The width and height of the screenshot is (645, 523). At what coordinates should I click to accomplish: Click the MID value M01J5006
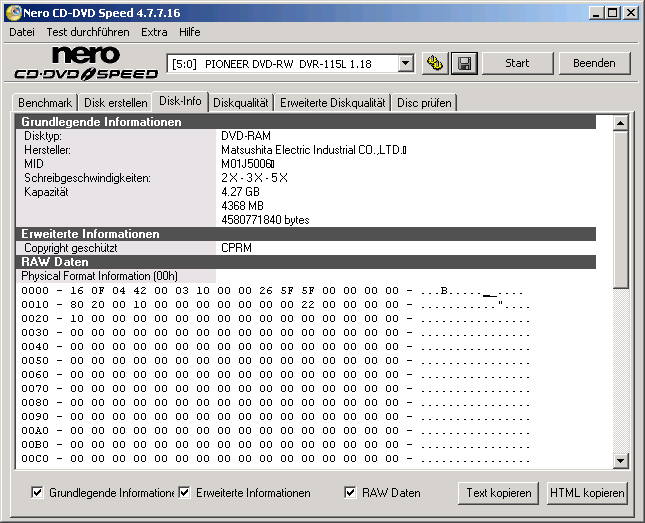pyautogui.click(x=248, y=164)
